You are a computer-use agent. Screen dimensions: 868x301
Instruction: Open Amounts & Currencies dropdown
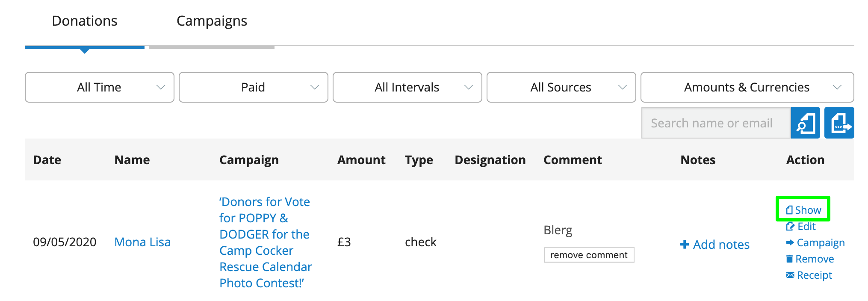click(x=747, y=87)
